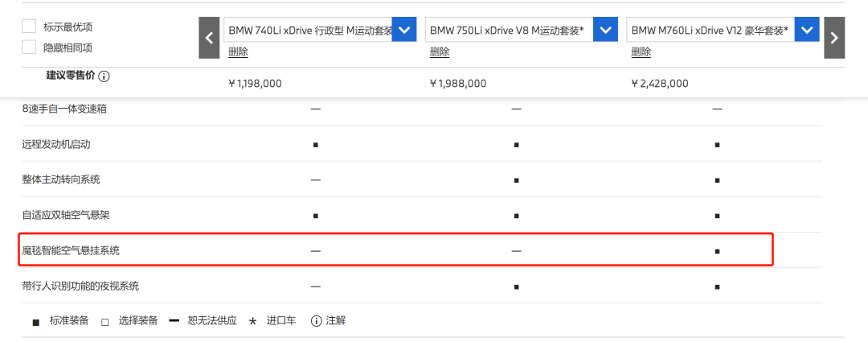The height and width of the screenshot is (342, 868).
Task: Click the 自适应双轴空气悬架 row label
Action: pyautogui.click(x=66, y=215)
